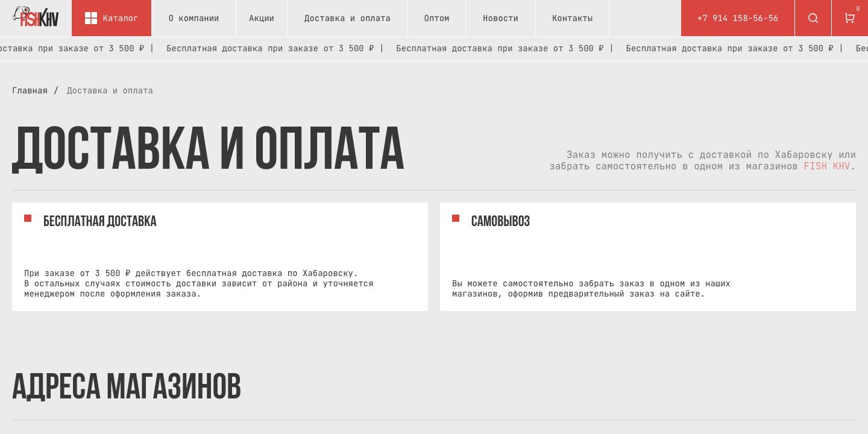Click the Доставка и оплата breadcrumb text
Screen dimensions: 868x434
pos(110,90)
